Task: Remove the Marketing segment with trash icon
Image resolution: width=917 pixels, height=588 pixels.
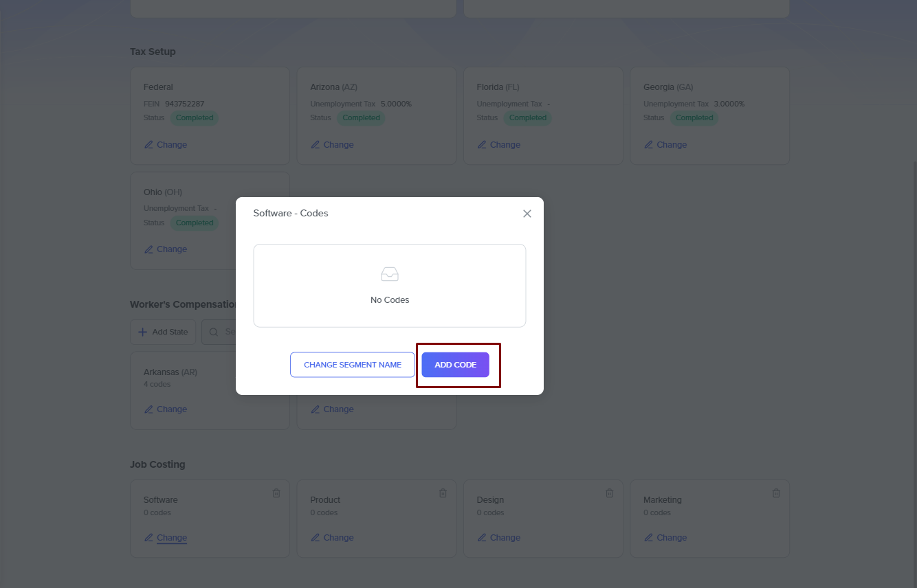Action: coord(776,493)
